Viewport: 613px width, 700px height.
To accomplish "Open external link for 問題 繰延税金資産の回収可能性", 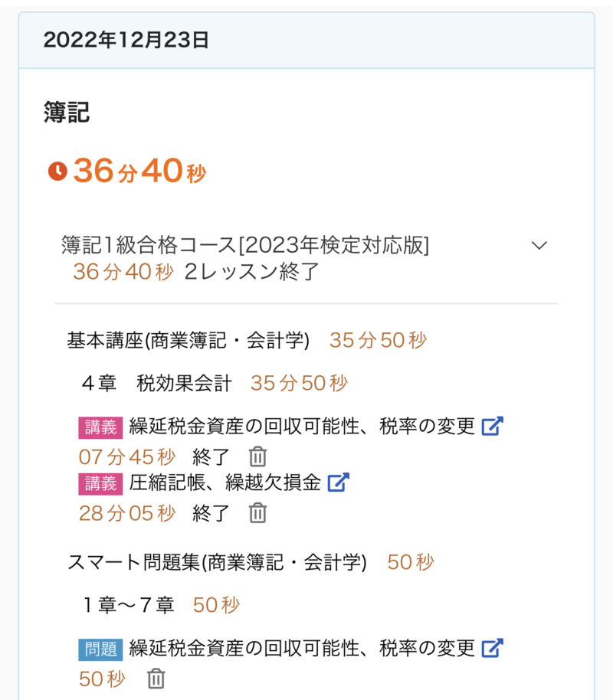I will [x=492, y=648].
